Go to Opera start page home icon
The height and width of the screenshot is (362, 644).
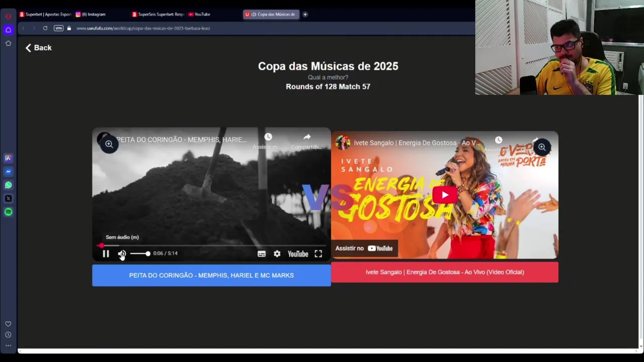click(8, 30)
